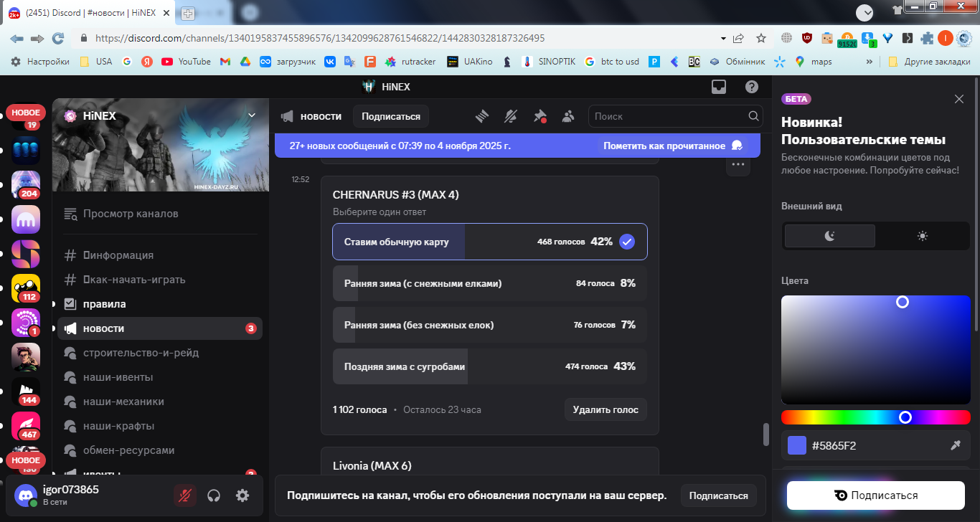Open the server icon with 144 badge
The height and width of the screenshot is (522, 980).
coord(26,391)
